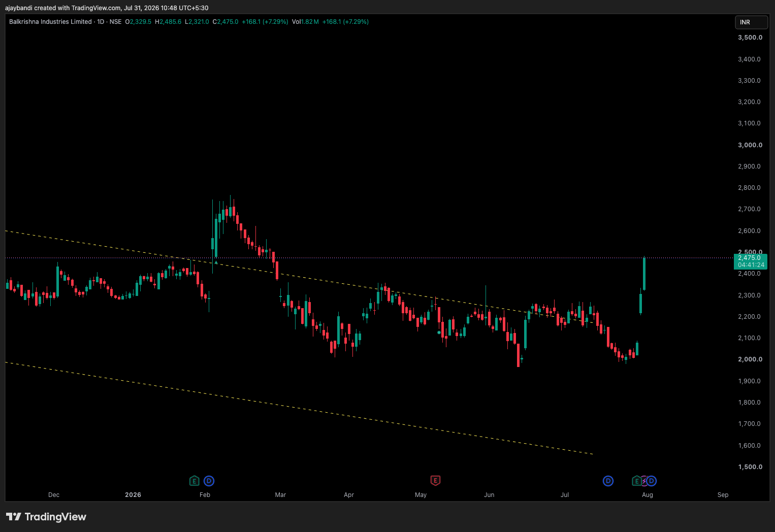
Task: Click the blue D dividend icon above Aug
Action: pos(652,480)
